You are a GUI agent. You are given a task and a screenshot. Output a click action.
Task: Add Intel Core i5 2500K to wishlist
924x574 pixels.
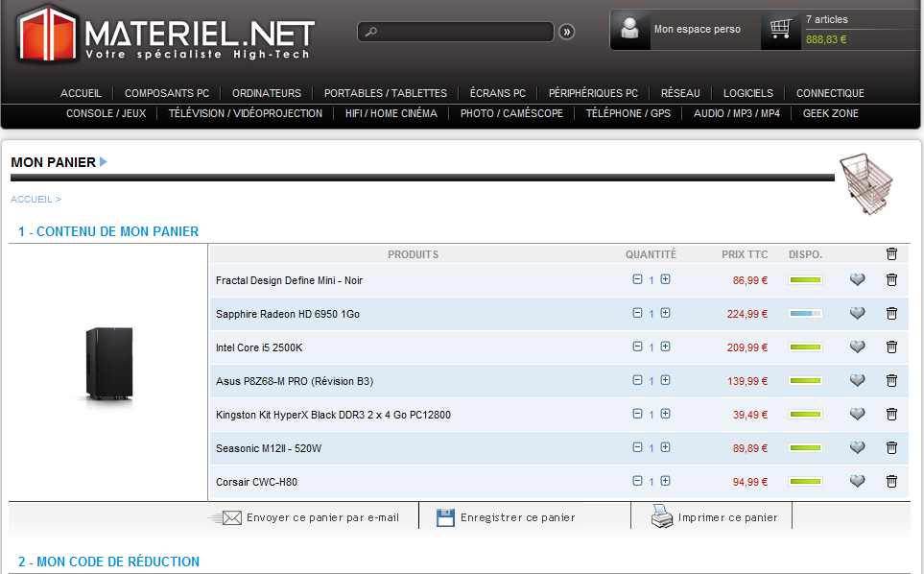[x=858, y=347]
